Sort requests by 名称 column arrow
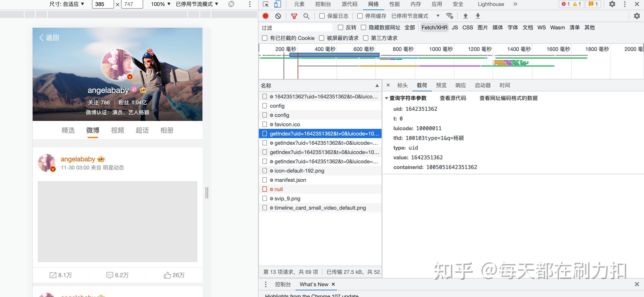644x297 pixels. coord(377,86)
